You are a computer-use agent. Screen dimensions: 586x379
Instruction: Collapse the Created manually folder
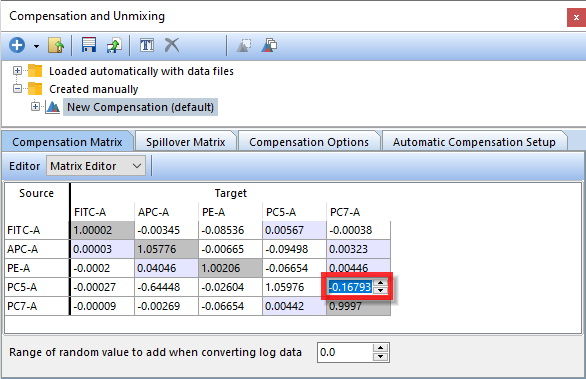pos(17,89)
